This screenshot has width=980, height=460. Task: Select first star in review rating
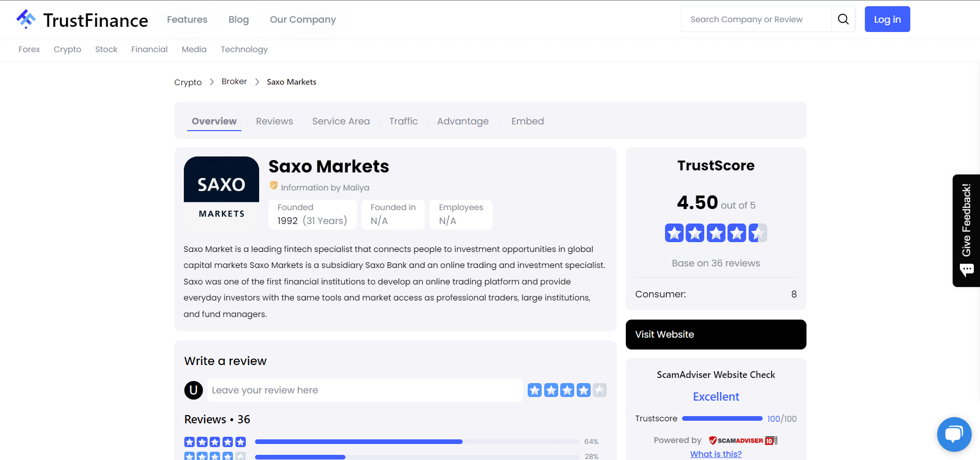[x=535, y=390]
